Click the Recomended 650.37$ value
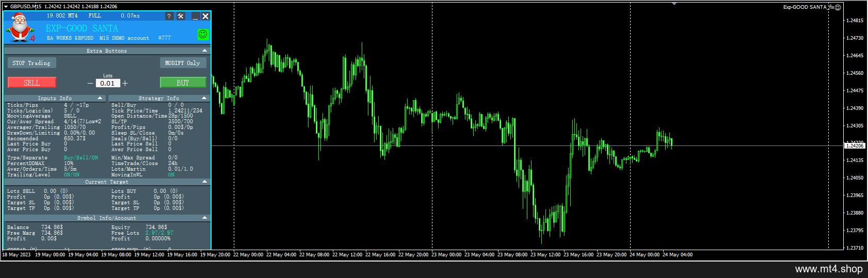868x278 pixels. click(x=75, y=139)
